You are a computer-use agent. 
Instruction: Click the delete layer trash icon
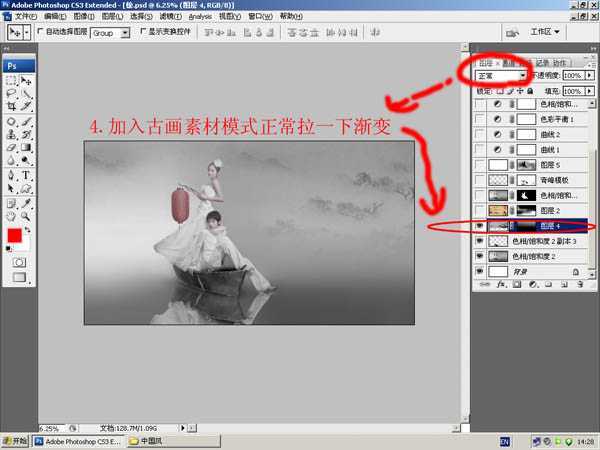580,284
